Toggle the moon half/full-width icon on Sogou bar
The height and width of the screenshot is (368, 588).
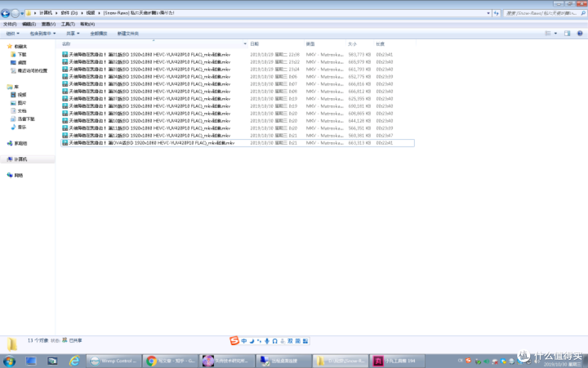[252, 341]
